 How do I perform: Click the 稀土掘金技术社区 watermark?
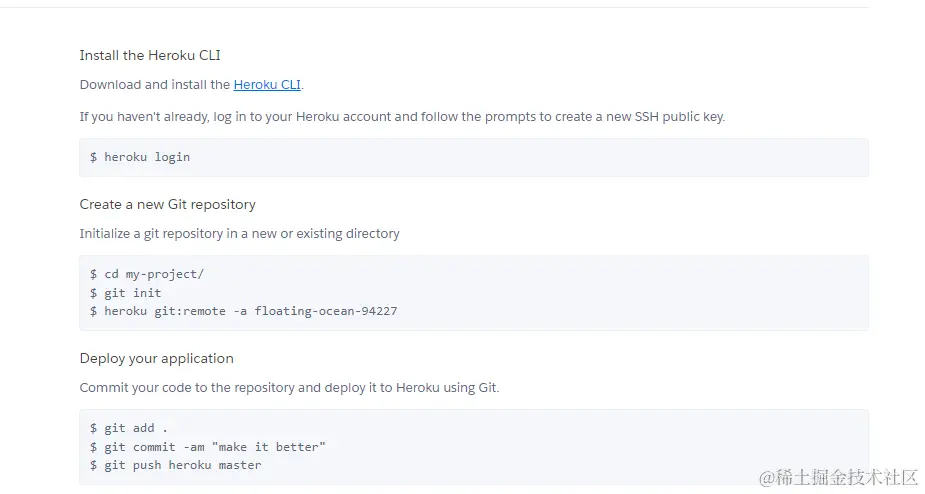tap(838, 476)
